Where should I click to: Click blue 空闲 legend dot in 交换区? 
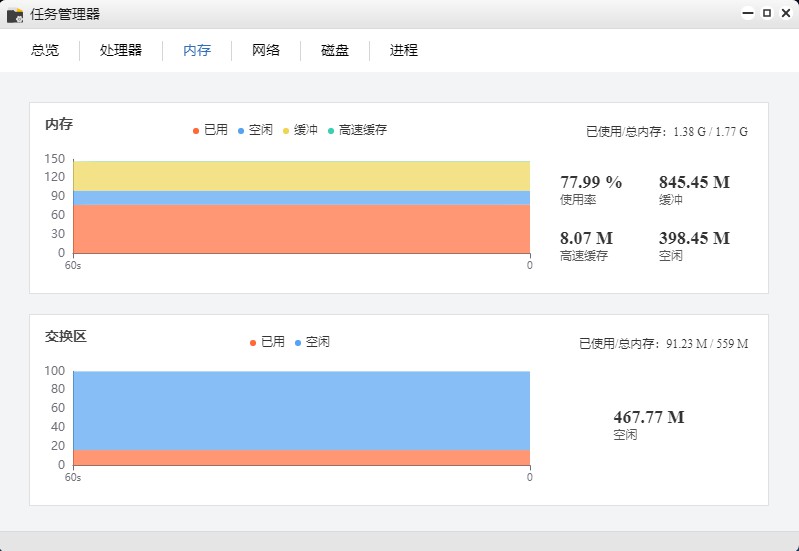point(298,342)
